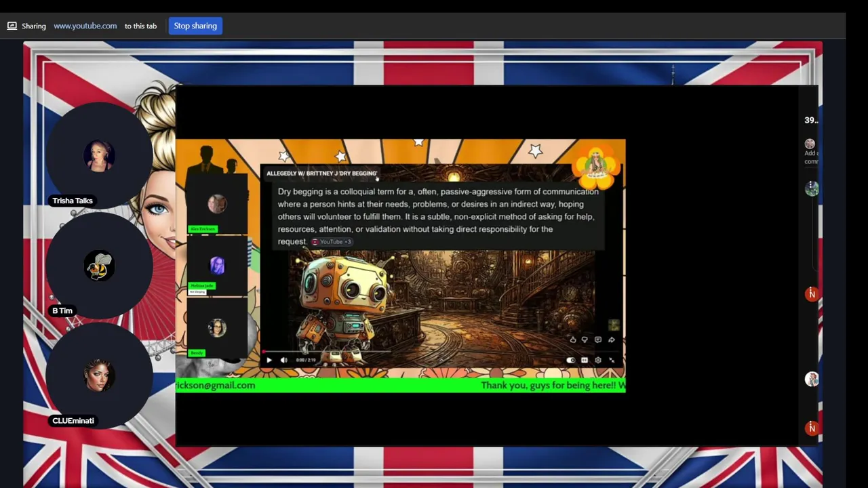Select the B Tim bee avatar
The image size is (868, 488).
[x=99, y=267]
